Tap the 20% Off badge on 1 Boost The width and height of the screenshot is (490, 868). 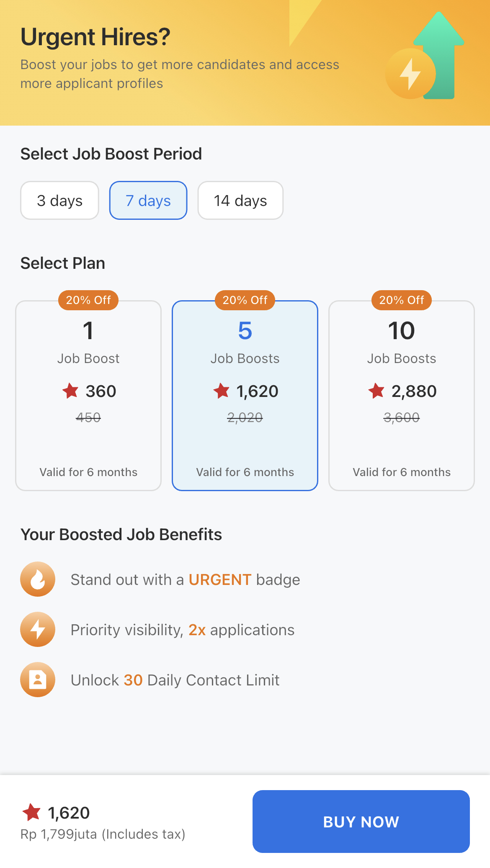click(88, 300)
